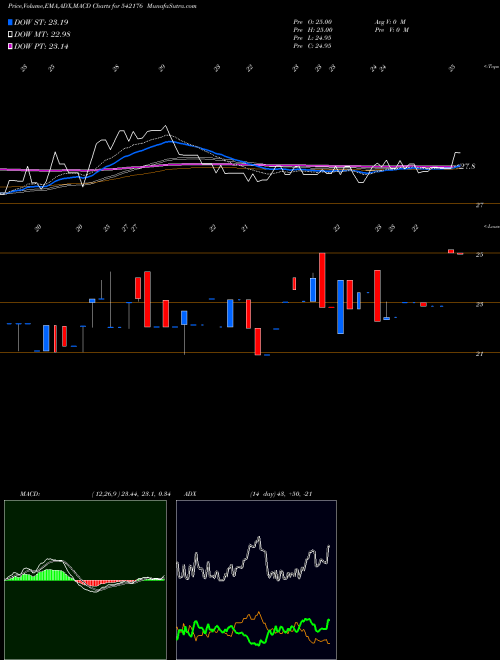
Task: Click the 25 price axis label
Action: (479, 255)
